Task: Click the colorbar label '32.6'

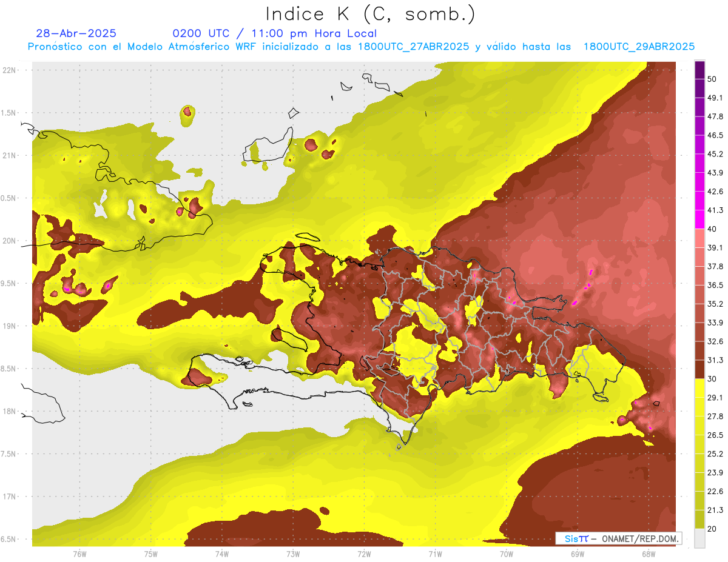Action: point(715,341)
